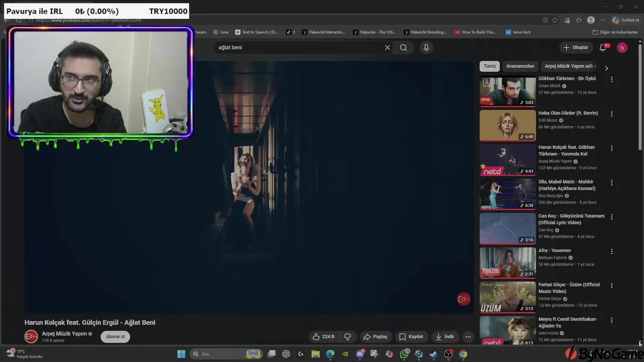Open Gökhan Türkmen - Bir Öykü thumbnail

coord(508,91)
